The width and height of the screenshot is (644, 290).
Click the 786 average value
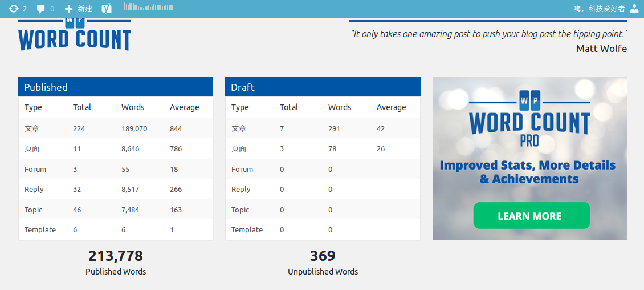(x=176, y=149)
